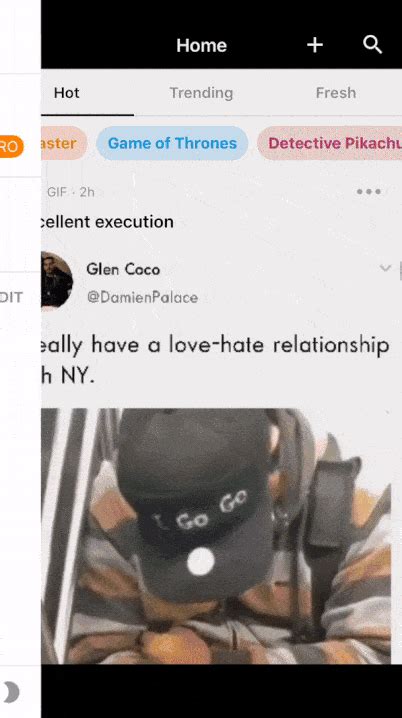Choose the Game of Thrones tag
The height and width of the screenshot is (718, 402).
tap(172, 143)
